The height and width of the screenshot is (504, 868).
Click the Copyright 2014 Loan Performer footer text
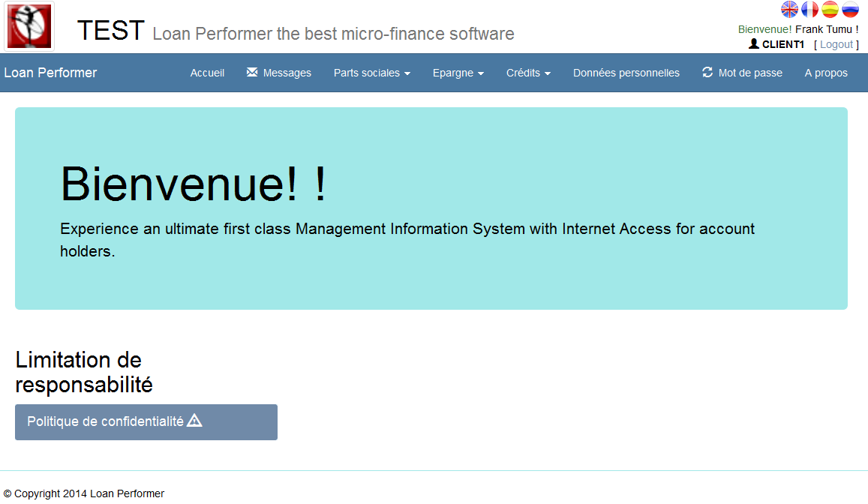(84, 493)
